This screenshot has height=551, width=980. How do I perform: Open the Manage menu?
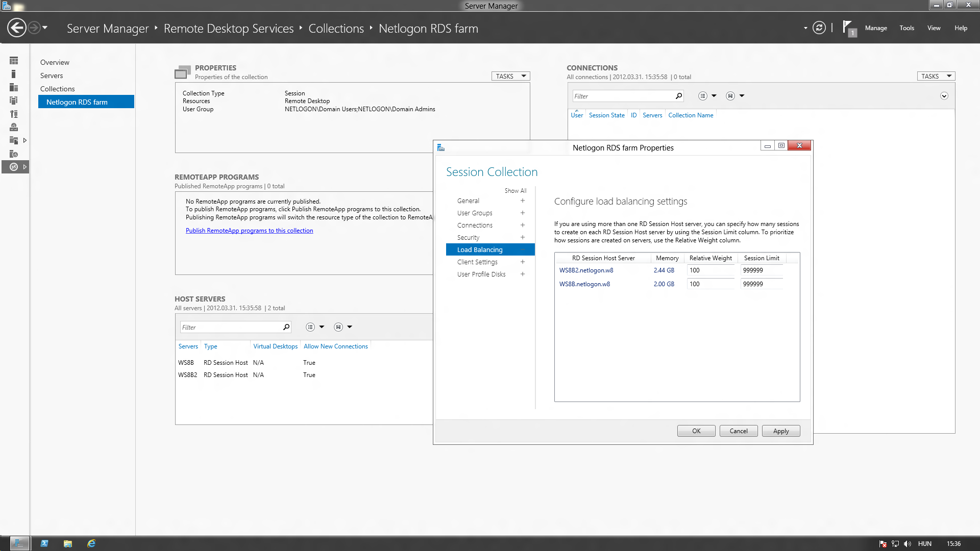(876, 28)
